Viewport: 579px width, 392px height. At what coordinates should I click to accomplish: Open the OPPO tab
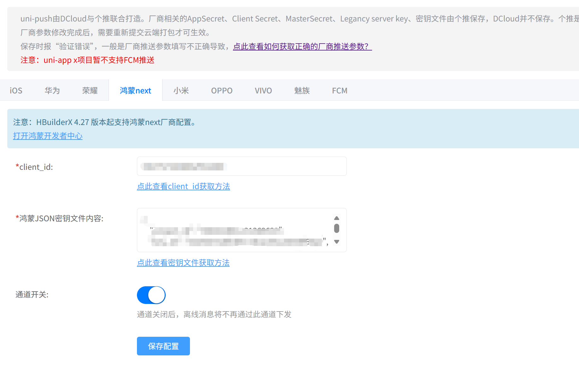(x=222, y=91)
